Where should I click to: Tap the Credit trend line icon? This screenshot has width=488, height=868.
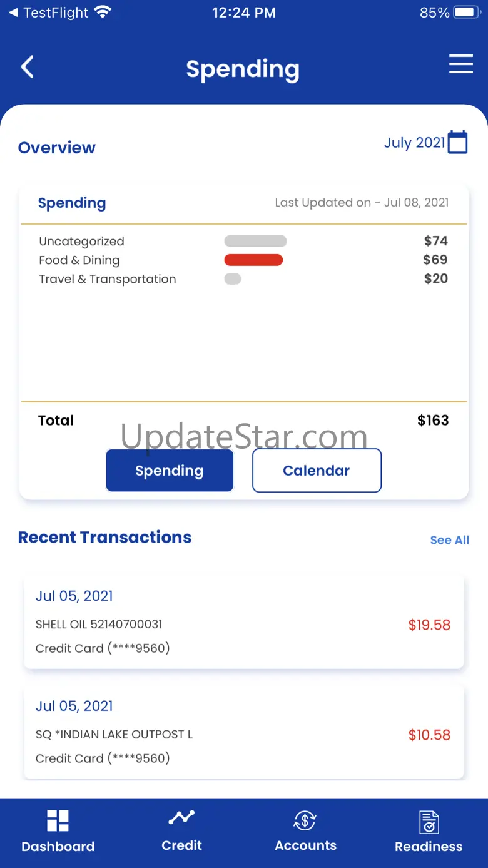pos(181,817)
